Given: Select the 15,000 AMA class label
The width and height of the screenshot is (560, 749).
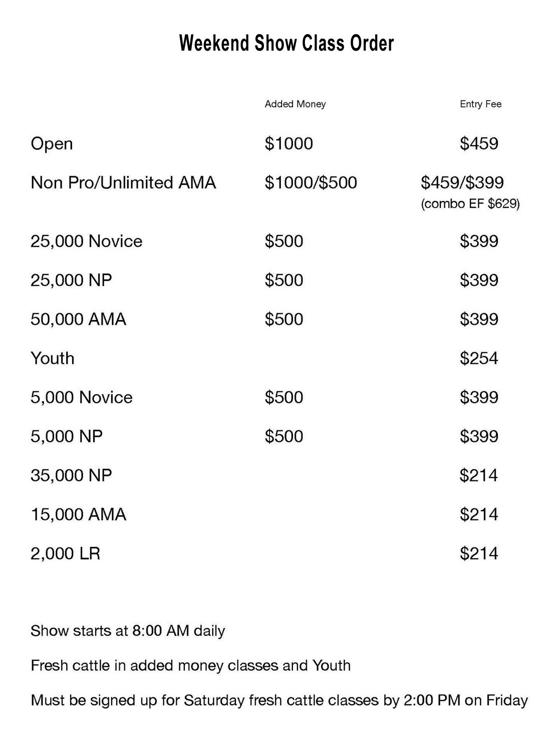Looking at the screenshot, I should [x=78, y=514].
